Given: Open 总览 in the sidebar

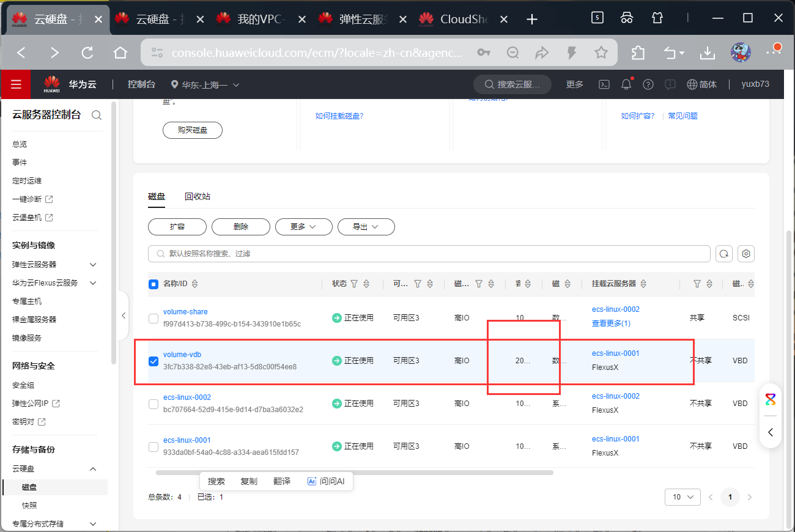Looking at the screenshot, I should pos(20,144).
